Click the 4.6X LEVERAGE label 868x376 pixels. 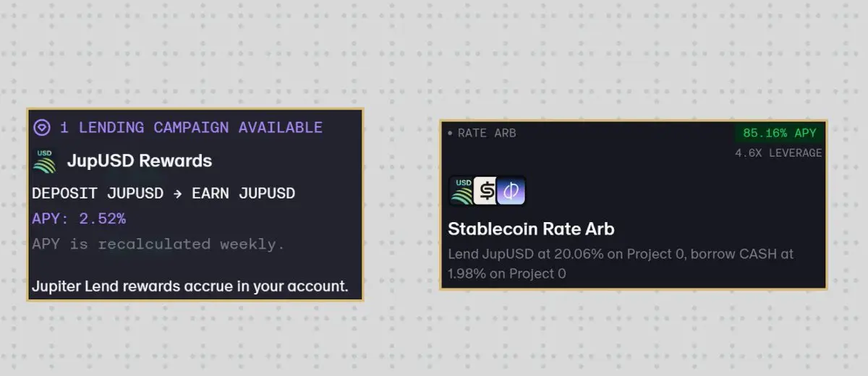(778, 153)
